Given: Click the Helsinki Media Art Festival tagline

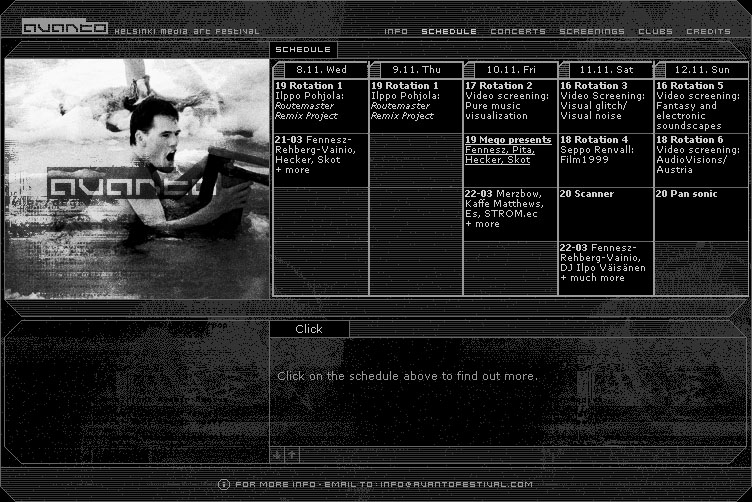Looking at the screenshot, I should 187,31.
